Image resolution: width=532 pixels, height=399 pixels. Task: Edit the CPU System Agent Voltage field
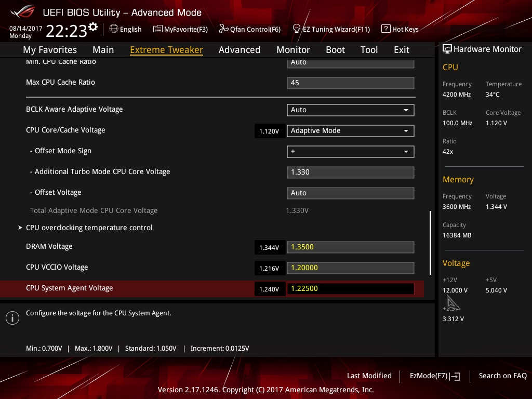351,289
